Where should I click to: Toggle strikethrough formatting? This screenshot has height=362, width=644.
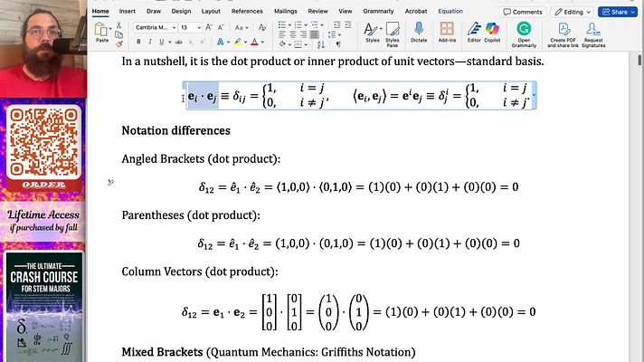tap(180, 43)
